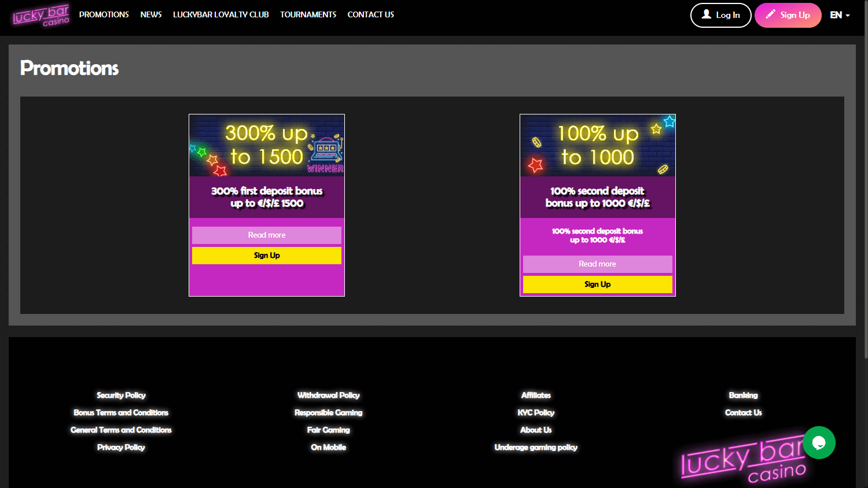Click the Lucky Bar Casino logo in header
Screen dimensions: 868x488
click(41, 16)
